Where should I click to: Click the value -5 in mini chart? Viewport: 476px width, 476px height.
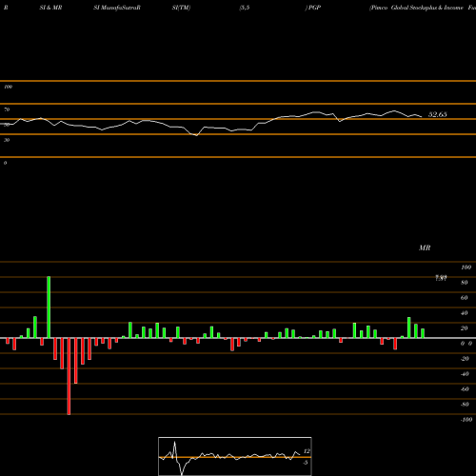[x=306, y=463]
